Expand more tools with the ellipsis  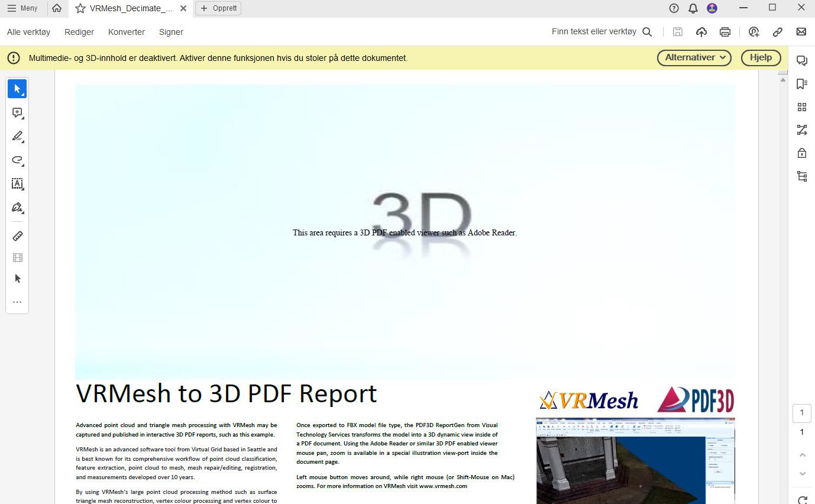coord(17,302)
